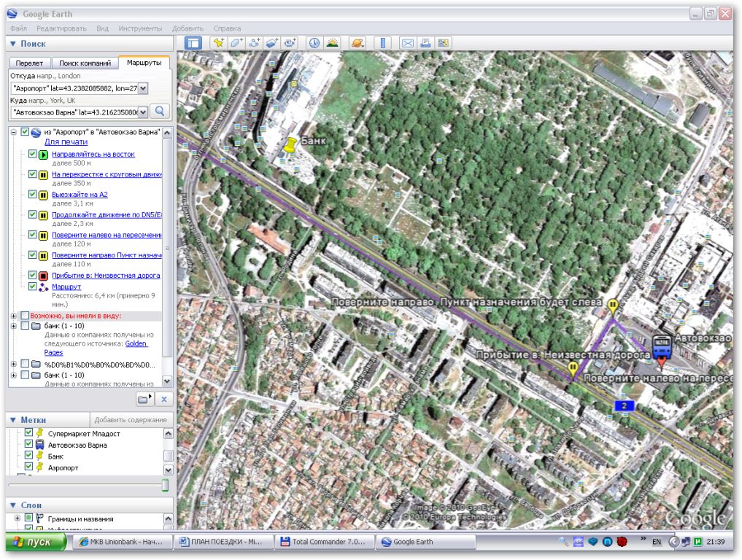Viewport: 742px width, 560px height.
Task: Uncheck the Выезжайте на А2 step
Action: click(32, 195)
